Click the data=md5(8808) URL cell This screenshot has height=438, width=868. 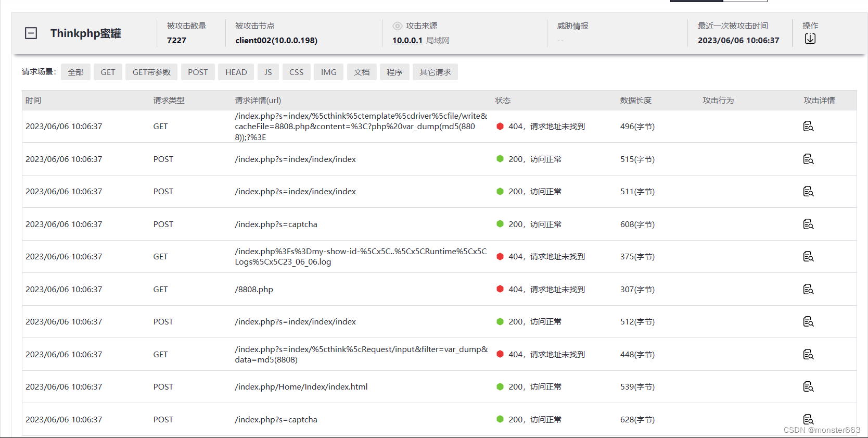point(361,354)
